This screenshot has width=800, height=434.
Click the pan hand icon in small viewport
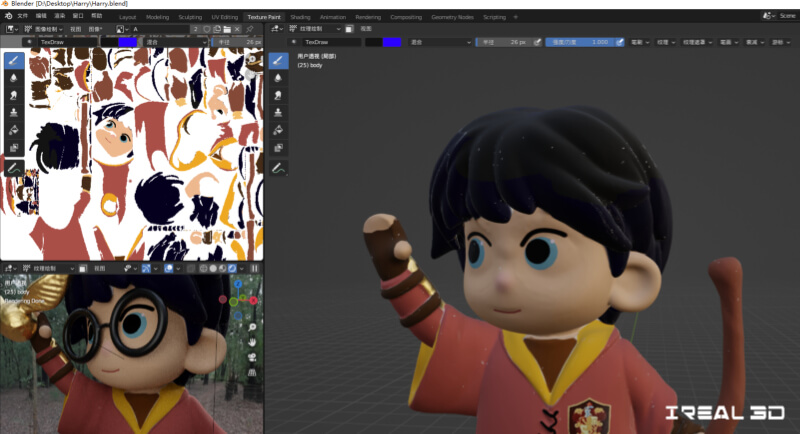[252, 342]
